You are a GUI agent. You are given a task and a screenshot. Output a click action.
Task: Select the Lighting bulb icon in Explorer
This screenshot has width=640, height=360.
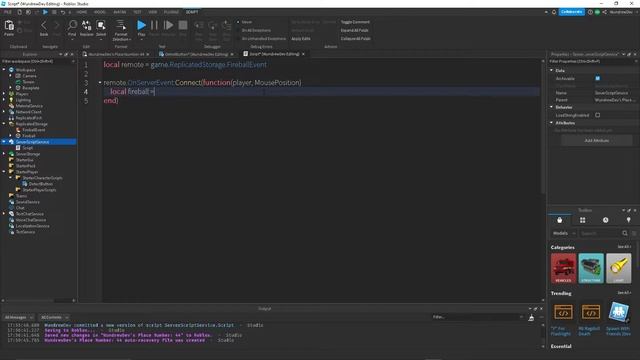pyautogui.click(x=11, y=100)
